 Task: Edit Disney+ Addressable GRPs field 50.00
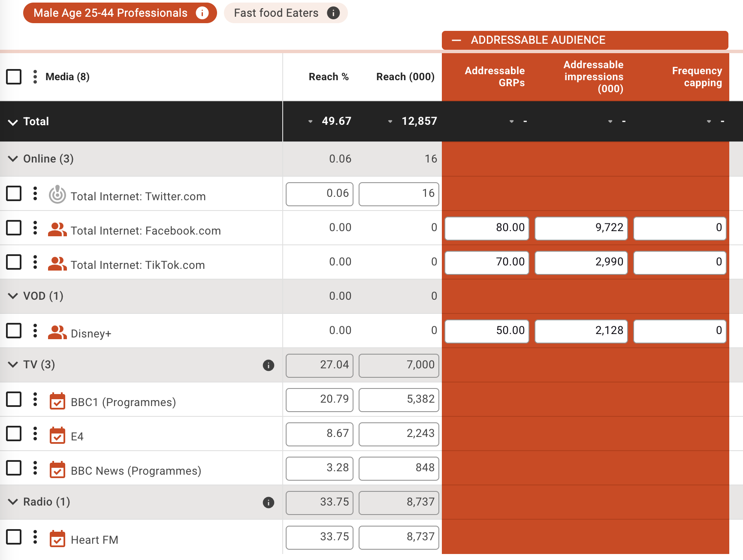tap(487, 331)
